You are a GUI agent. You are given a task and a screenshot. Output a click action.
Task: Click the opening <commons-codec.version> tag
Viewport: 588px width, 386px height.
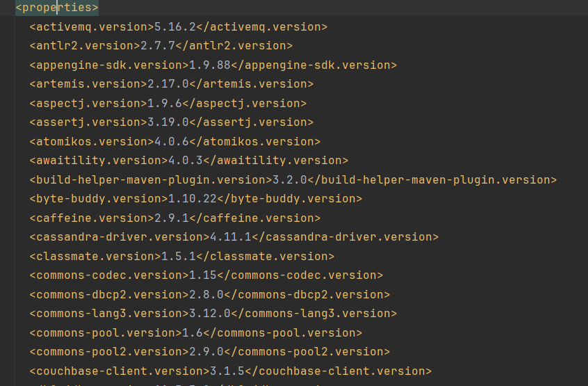point(109,275)
